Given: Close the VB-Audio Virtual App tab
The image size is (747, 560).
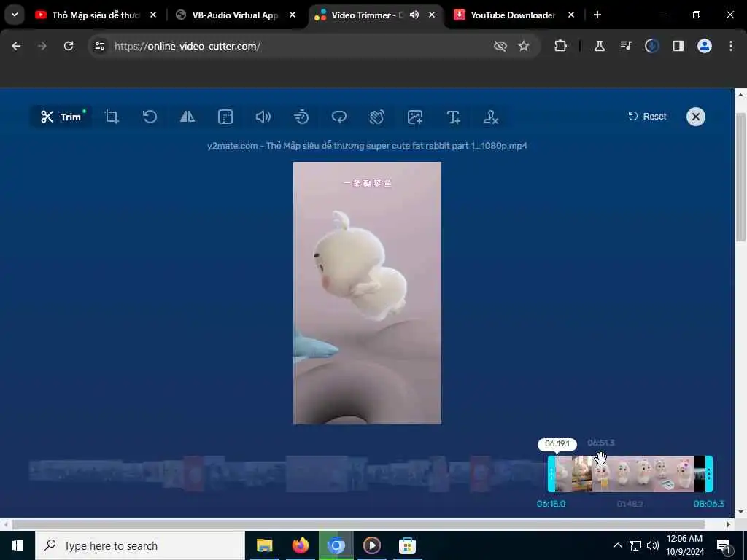Looking at the screenshot, I should pyautogui.click(x=293, y=15).
